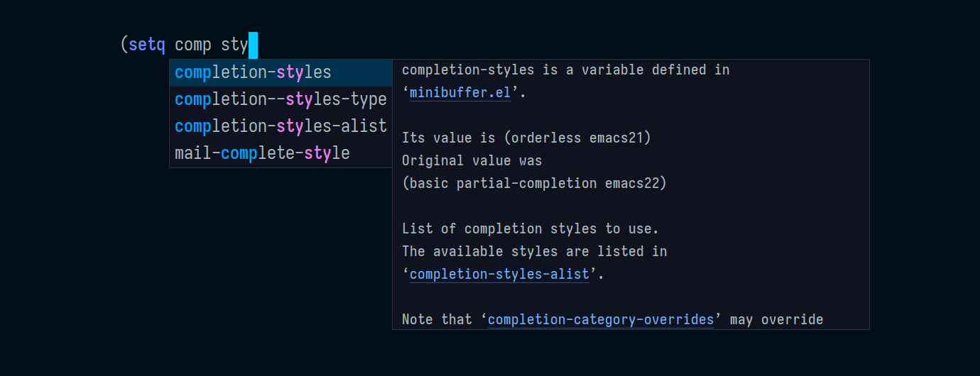The width and height of the screenshot is (980, 376).
Task: Click the cyan block cursor
Action: pyautogui.click(x=253, y=45)
